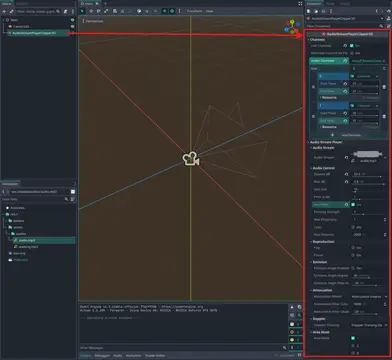Reset the Audio Channels array property
Image resolution: width=392 pixels, height=360 pixels.
point(345,61)
